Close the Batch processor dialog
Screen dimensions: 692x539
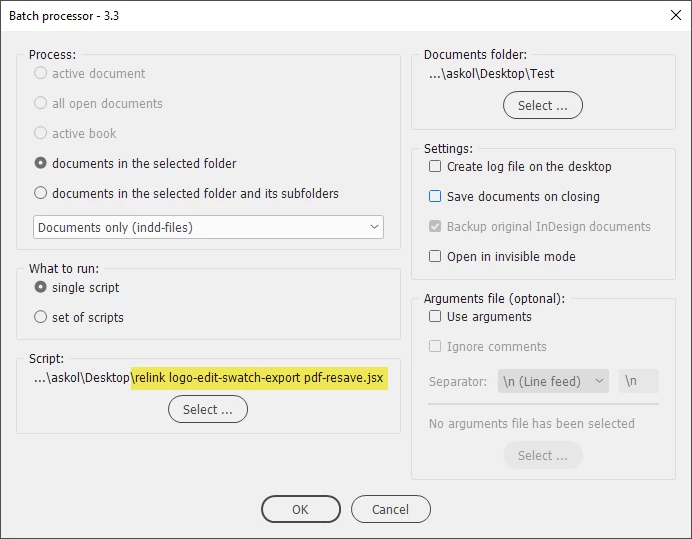(676, 15)
